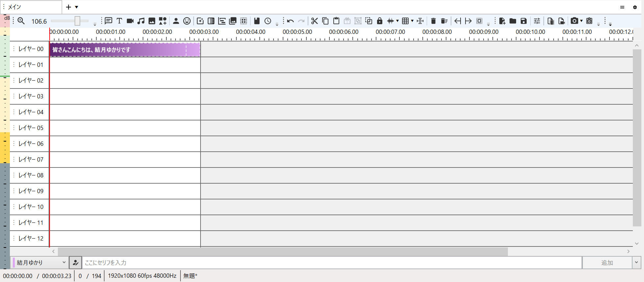Viewport: 644px width, 282px height.
Task: Add a text item with T icon
Action: click(119, 21)
